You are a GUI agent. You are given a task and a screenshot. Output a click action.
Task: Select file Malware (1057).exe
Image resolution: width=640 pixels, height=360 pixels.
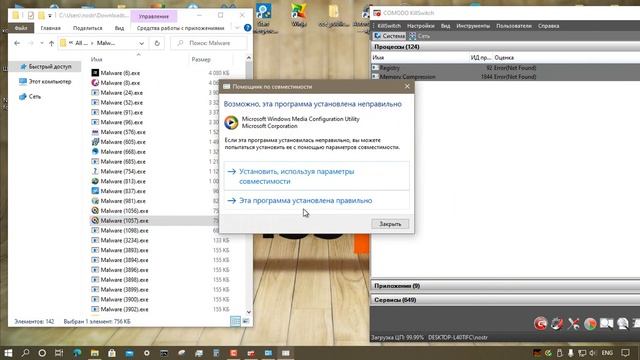tap(124, 220)
